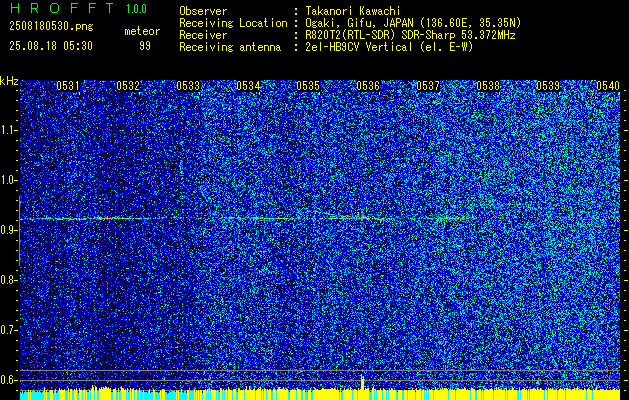Click the HROFFT program title
Screen dimensions: 629x400
pos(63,8)
